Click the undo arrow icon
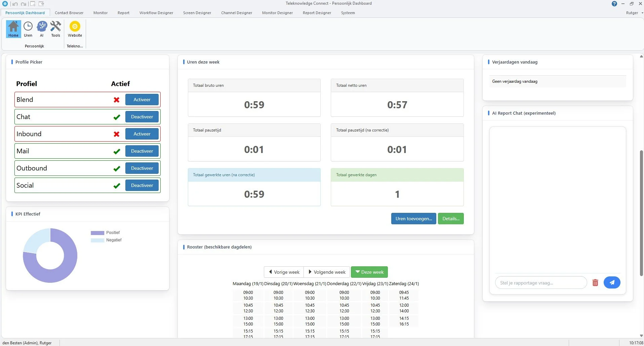Image resolution: width=644 pixels, height=346 pixels. tap(15, 4)
